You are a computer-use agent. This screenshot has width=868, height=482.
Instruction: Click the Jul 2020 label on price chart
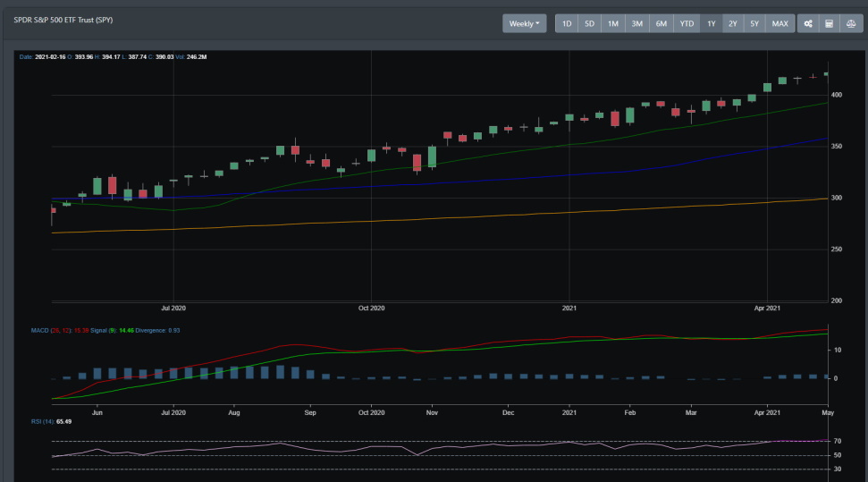[x=173, y=308]
